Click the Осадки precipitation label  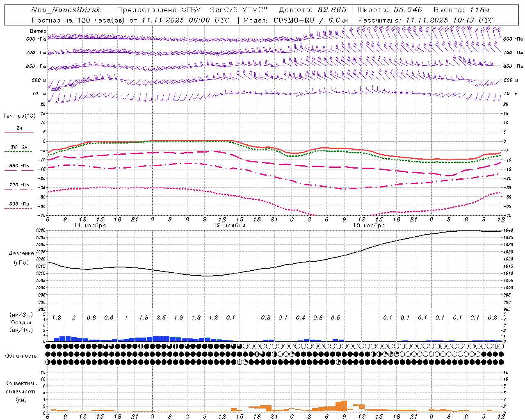(x=21, y=322)
